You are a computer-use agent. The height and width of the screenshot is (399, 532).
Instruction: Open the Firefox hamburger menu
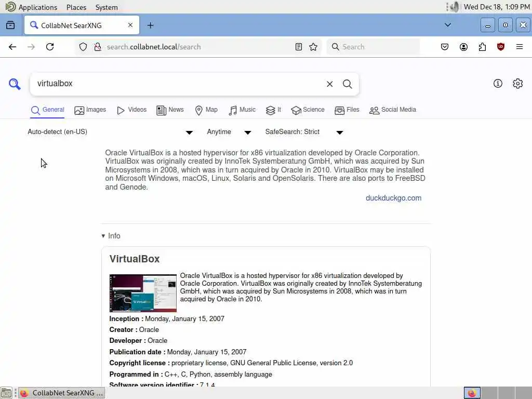(520, 47)
